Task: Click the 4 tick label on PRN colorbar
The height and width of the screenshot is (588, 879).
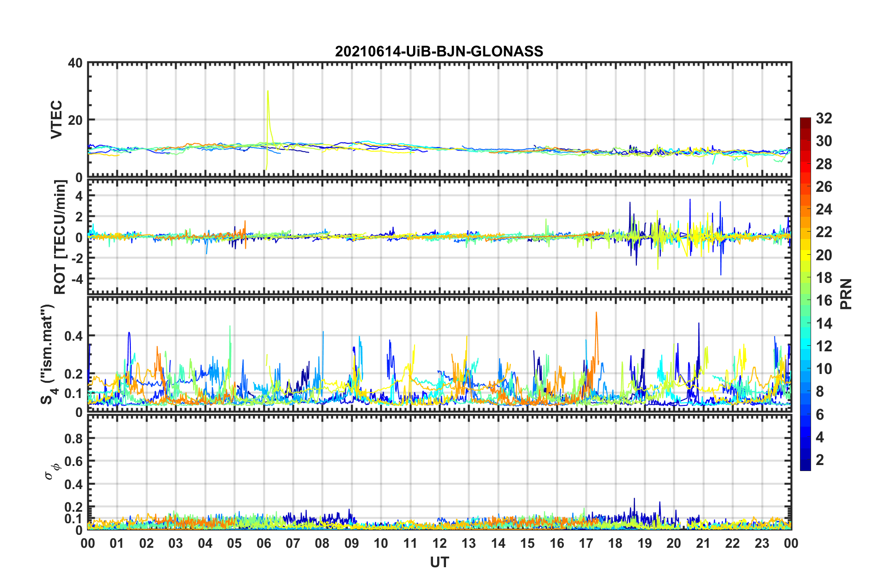Action: (820, 437)
